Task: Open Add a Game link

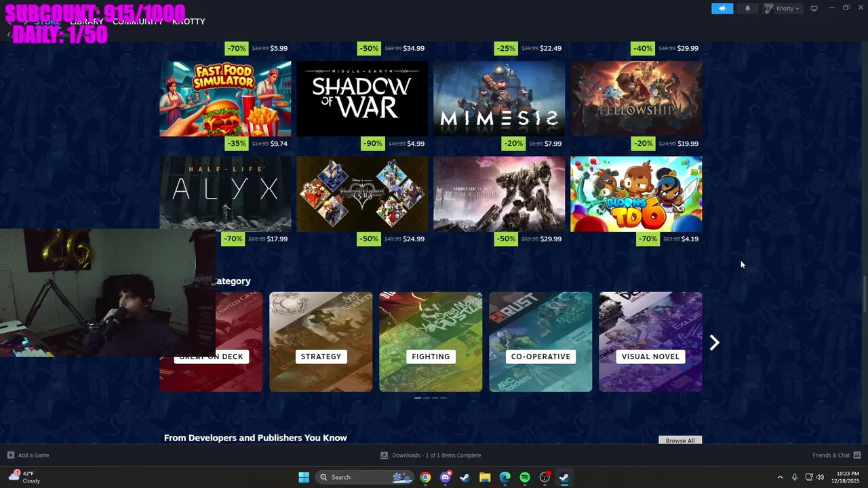Action: click(x=33, y=455)
